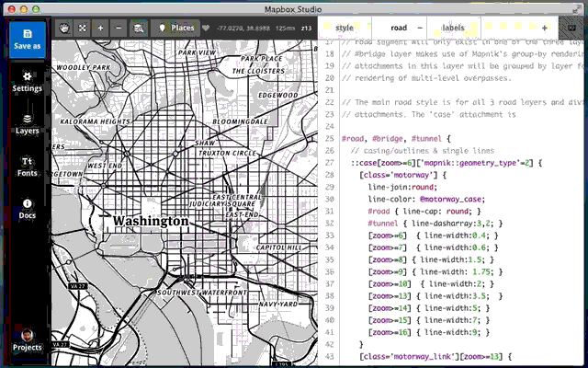Click the icon right of the tabs
Viewport: 588px width, 368px height.
pos(571,28)
